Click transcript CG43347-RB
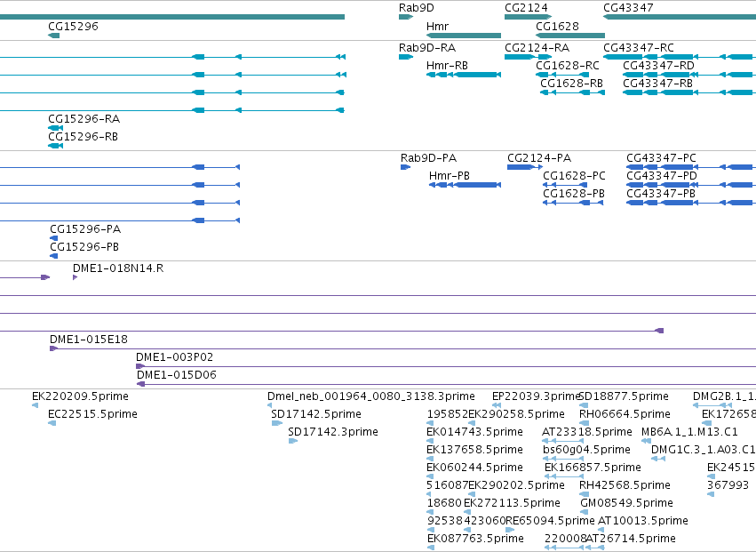Viewport: 756px width, 552px height. click(689, 92)
